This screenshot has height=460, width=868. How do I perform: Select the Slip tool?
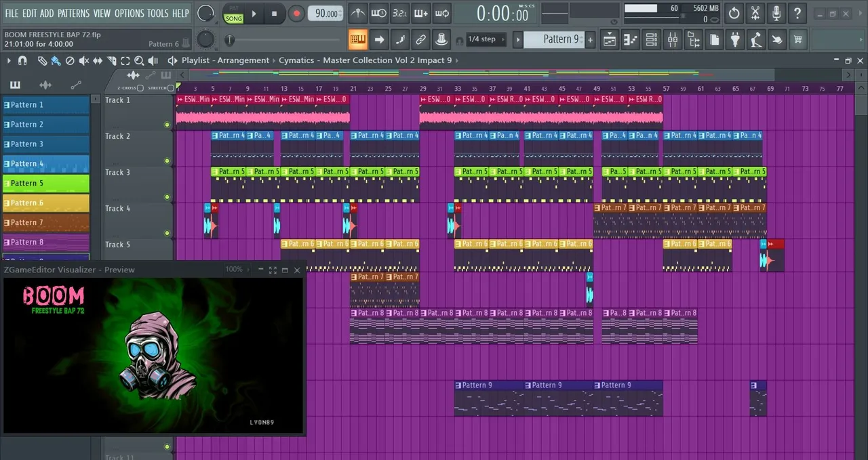[x=98, y=60]
